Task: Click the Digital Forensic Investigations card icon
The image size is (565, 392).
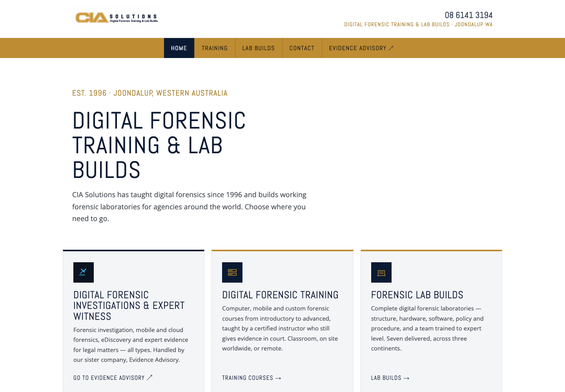Action: (84, 272)
